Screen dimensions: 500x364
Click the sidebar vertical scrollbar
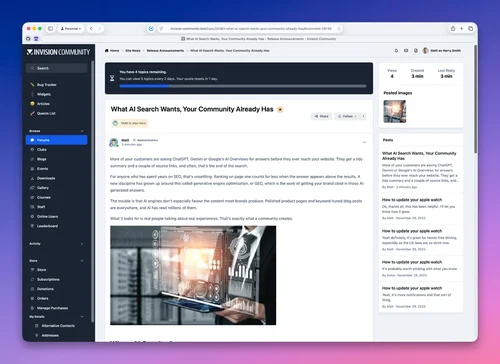[x=92, y=190]
